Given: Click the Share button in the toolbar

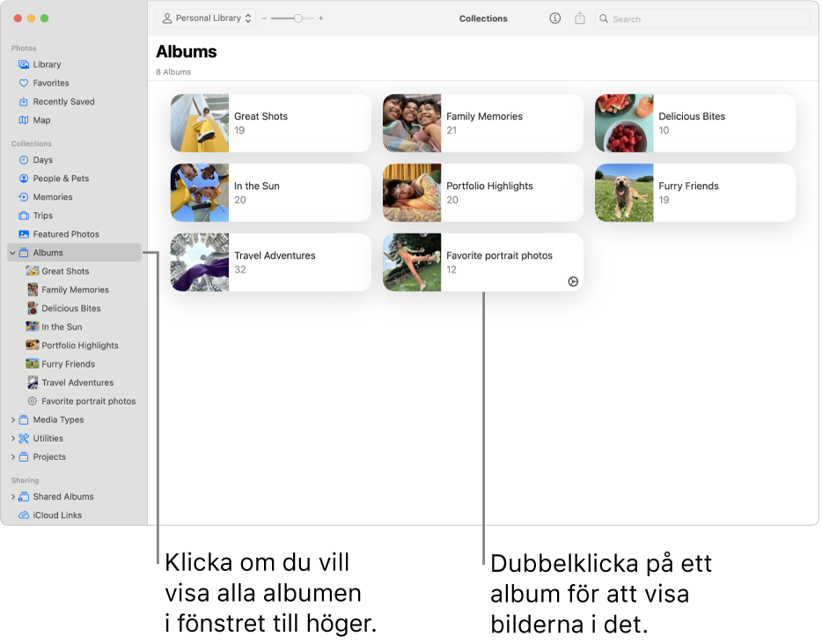Looking at the screenshot, I should click(579, 18).
